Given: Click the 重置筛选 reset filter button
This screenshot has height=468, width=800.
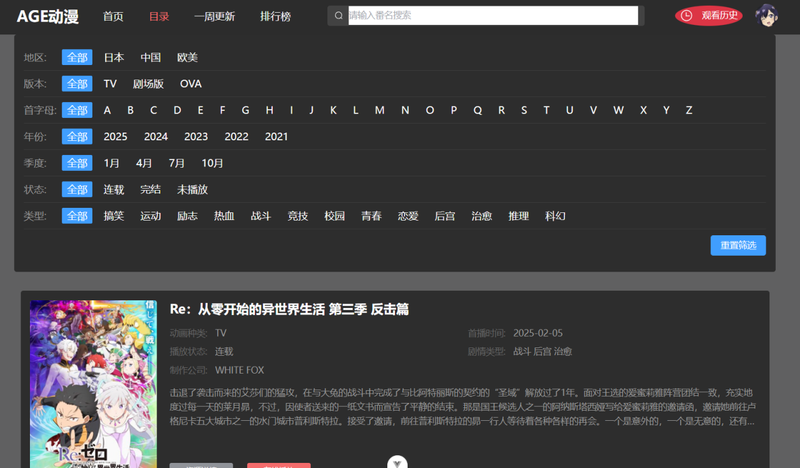Looking at the screenshot, I should click(738, 245).
